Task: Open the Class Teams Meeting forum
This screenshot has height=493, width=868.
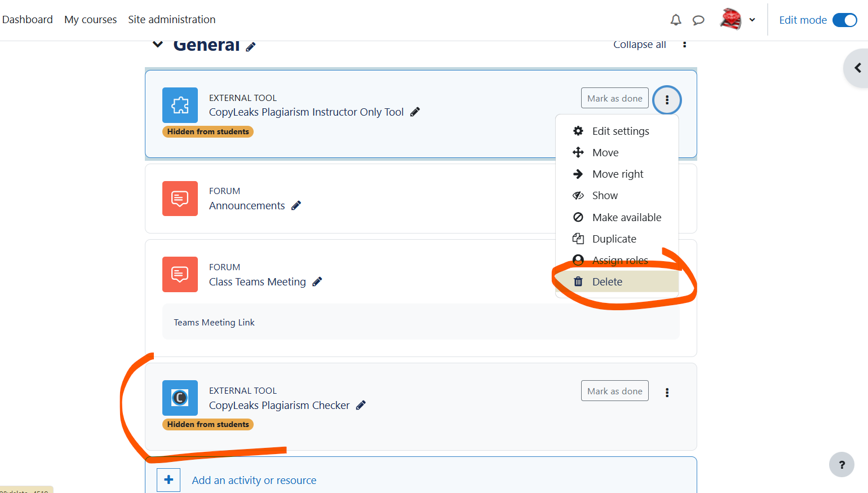Action: tap(258, 282)
